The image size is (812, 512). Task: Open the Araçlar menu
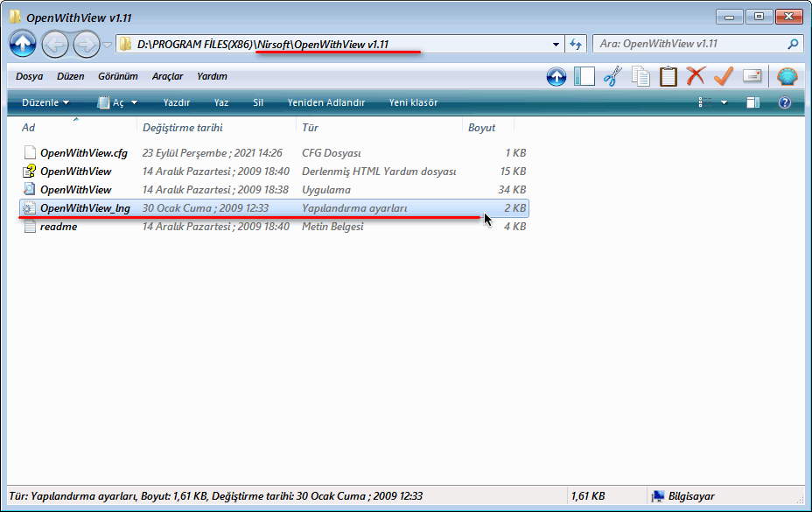168,76
